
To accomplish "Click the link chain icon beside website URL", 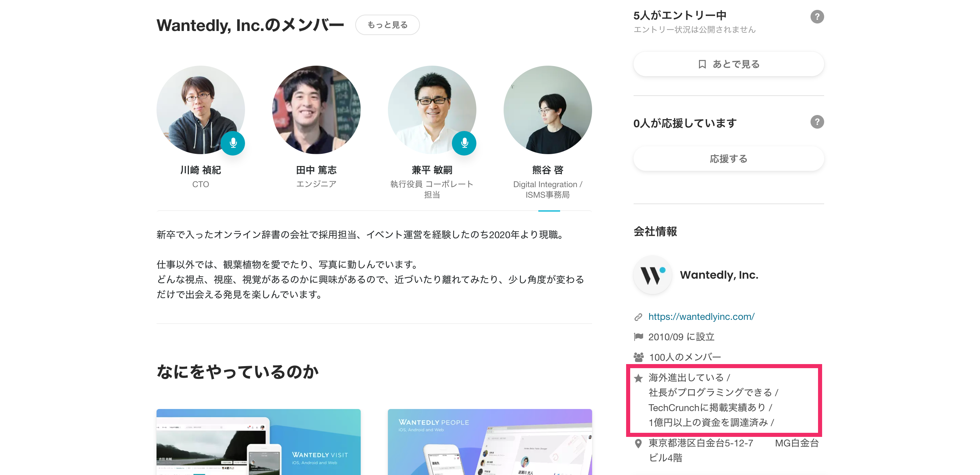I will coord(638,317).
